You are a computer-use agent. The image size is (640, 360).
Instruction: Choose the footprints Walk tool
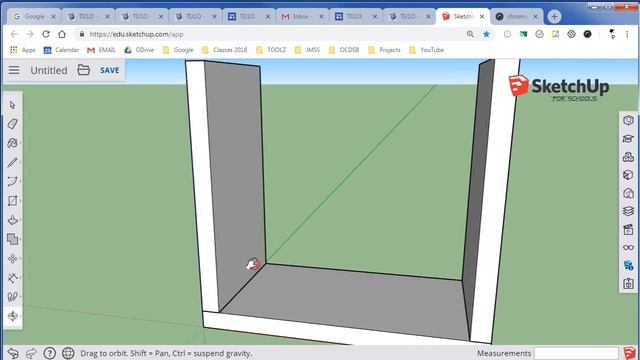(x=12, y=297)
